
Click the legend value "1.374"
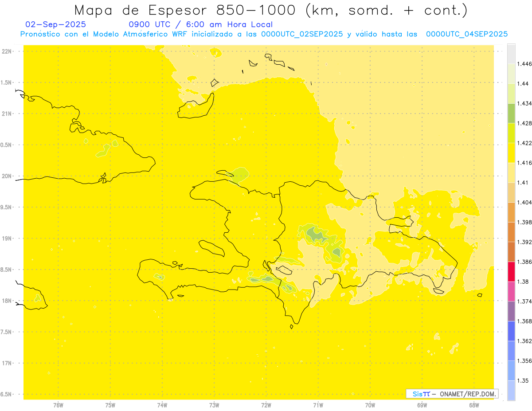pyautogui.click(x=524, y=301)
